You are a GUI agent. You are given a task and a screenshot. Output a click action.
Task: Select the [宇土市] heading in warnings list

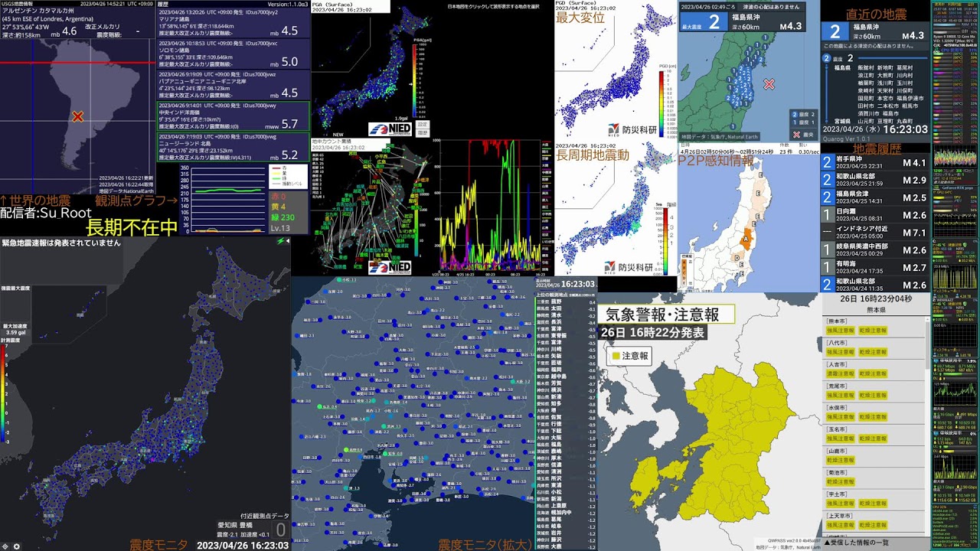(x=837, y=494)
